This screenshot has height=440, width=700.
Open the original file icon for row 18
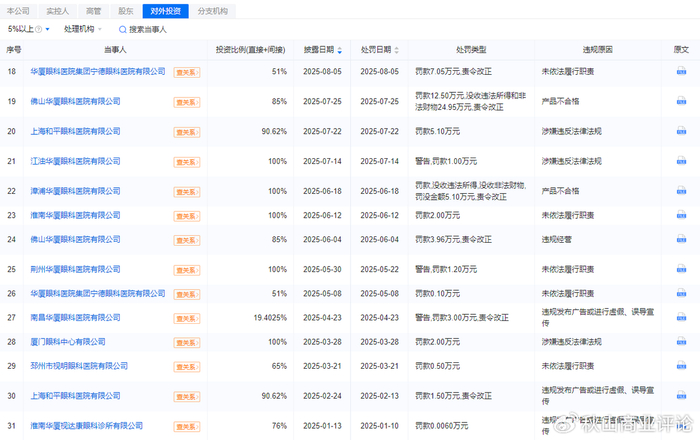pyautogui.click(x=681, y=72)
